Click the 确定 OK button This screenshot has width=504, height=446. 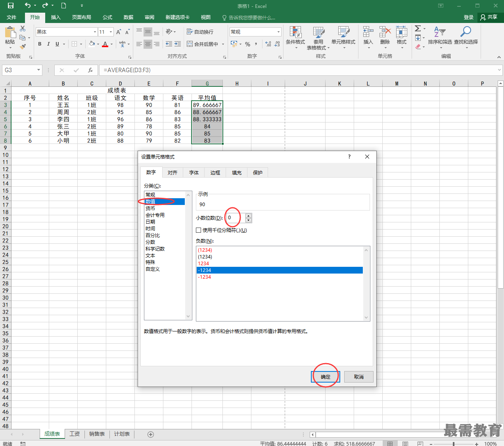coord(326,377)
